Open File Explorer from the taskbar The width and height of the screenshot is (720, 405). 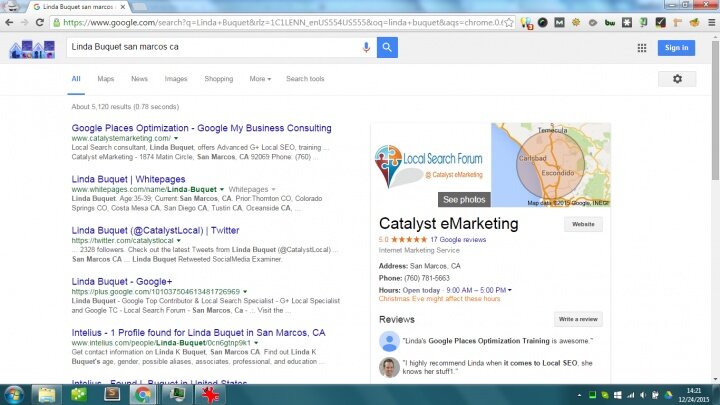(x=46, y=395)
